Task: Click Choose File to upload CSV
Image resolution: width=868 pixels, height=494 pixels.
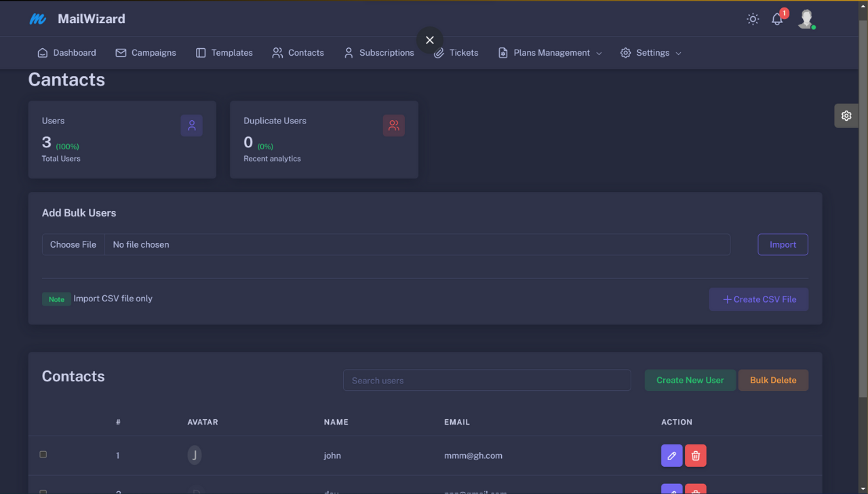Action: click(x=73, y=245)
